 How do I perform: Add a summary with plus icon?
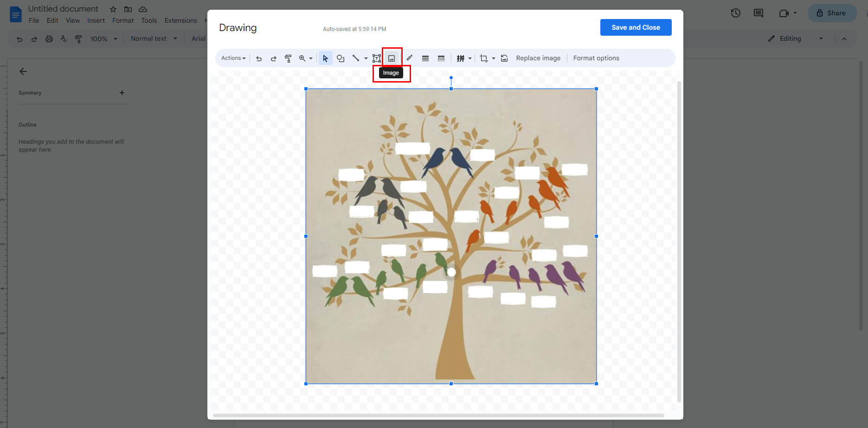pos(122,93)
